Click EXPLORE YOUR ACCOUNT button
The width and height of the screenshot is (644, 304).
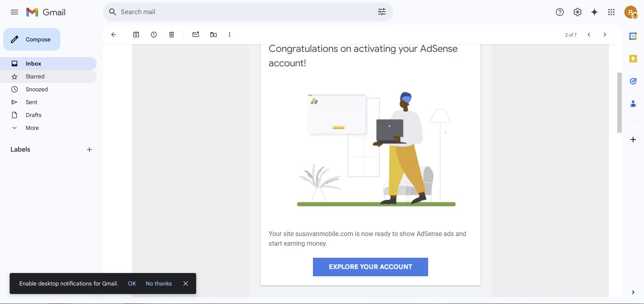point(371,267)
